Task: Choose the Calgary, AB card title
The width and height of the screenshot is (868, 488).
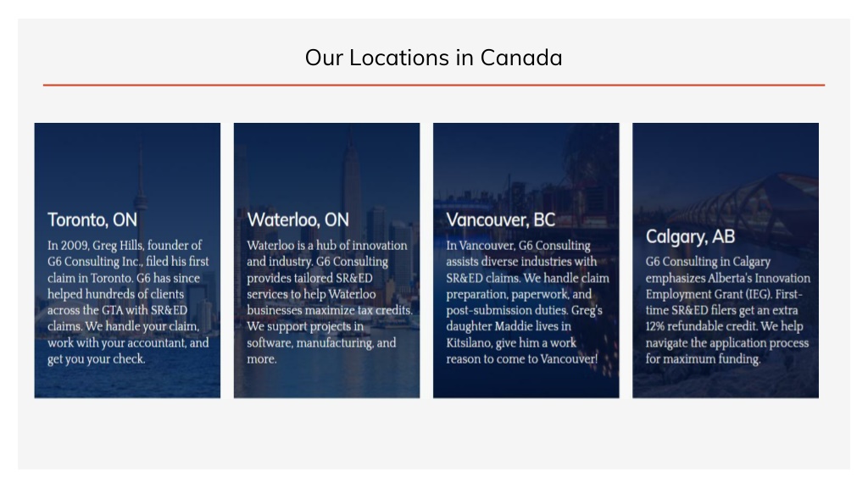Action: [x=690, y=236]
